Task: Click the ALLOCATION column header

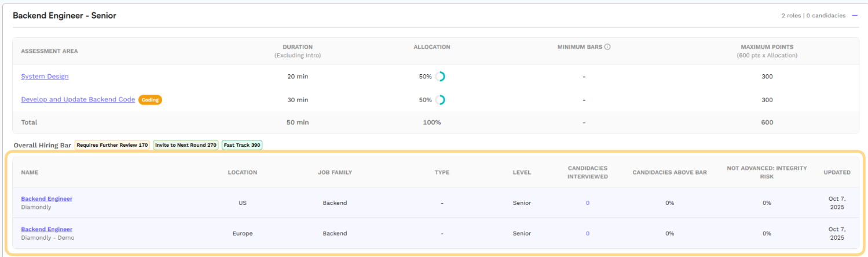Action: click(432, 47)
